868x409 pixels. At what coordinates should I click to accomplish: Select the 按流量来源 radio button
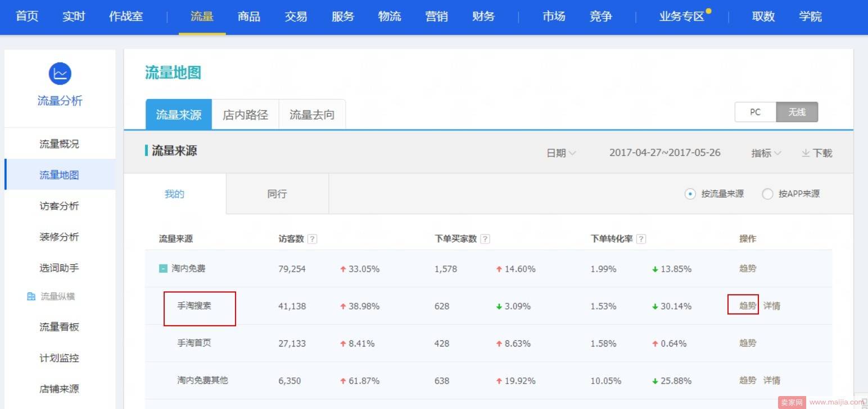[x=690, y=194]
